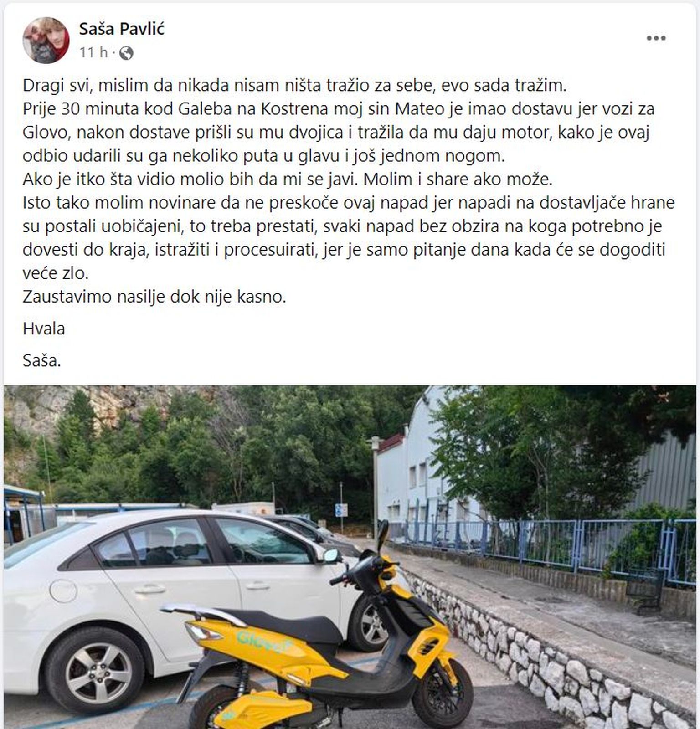Viewport: 700px width, 729px height.
Task: Open the three-dot post options menu
Action: pos(656,38)
